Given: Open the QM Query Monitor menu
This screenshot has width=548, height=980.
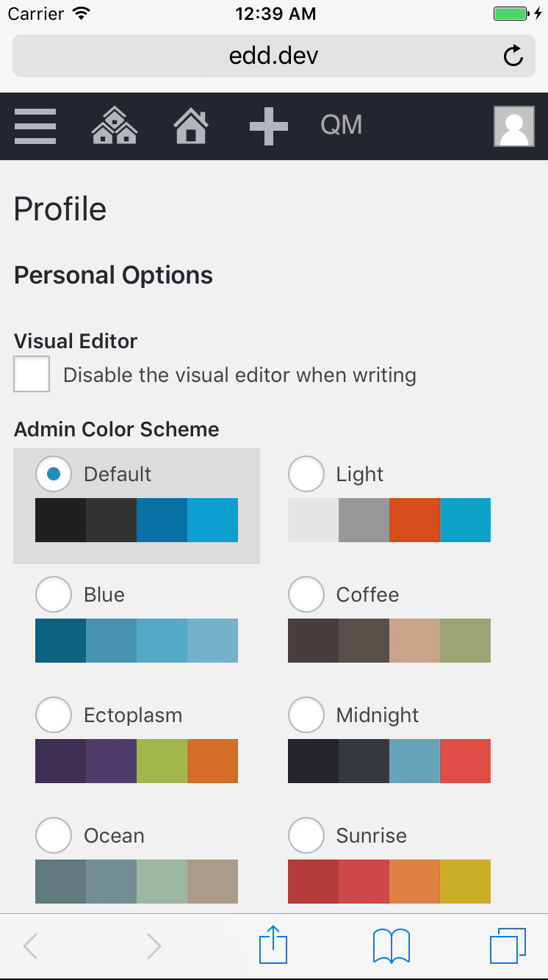Looking at the screenshot, I should (342, 126).
